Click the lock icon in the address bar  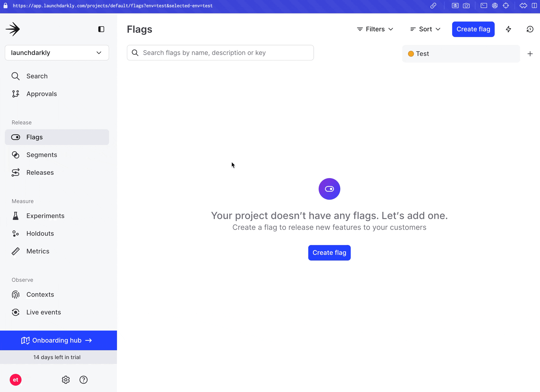pos(5,5)
